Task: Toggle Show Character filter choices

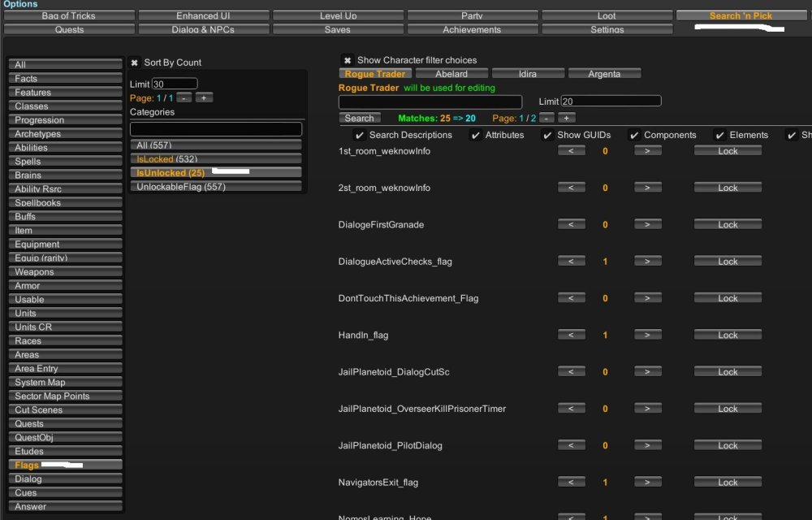Action: pos(347,60)
